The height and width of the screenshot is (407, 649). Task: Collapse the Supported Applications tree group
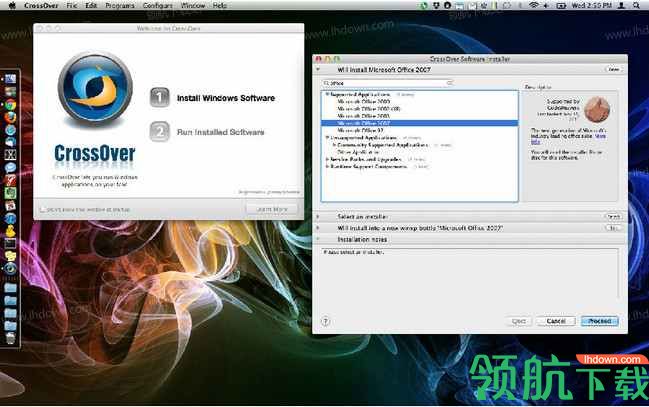tap(327, 94)
